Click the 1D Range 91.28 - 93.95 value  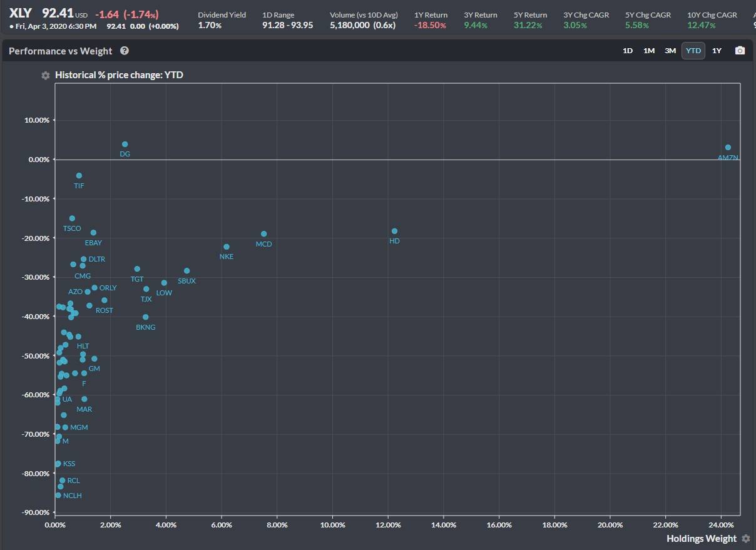[287, 26]
